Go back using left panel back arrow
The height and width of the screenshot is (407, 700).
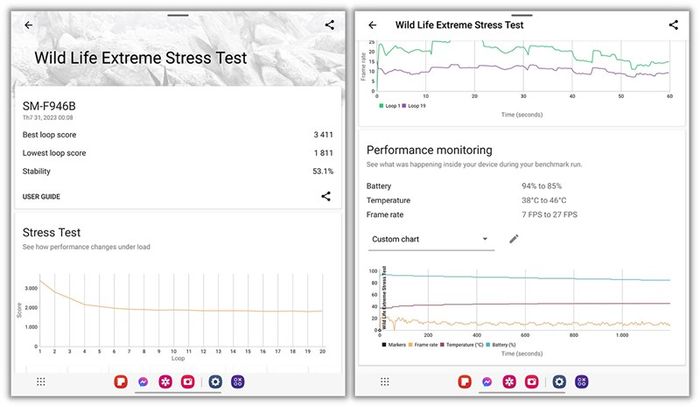click(29, 25)
